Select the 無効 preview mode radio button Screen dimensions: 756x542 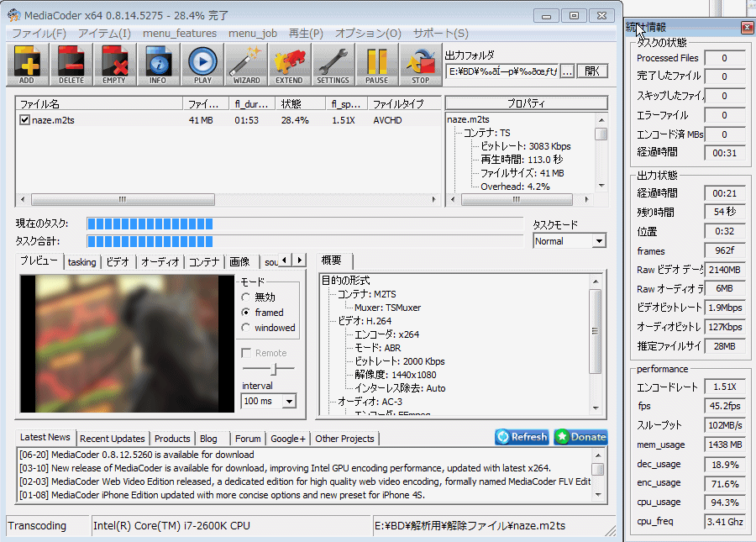tap(245, 297)
